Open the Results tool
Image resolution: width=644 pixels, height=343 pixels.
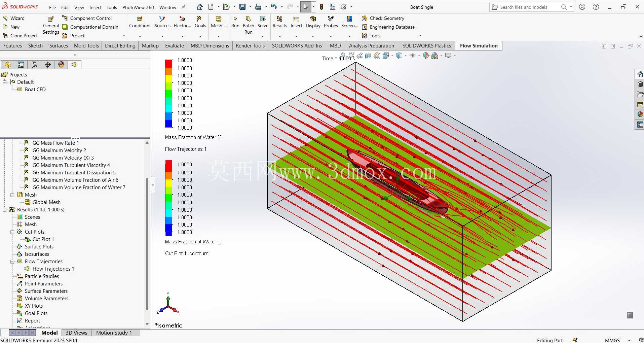[x=280, y=22]
